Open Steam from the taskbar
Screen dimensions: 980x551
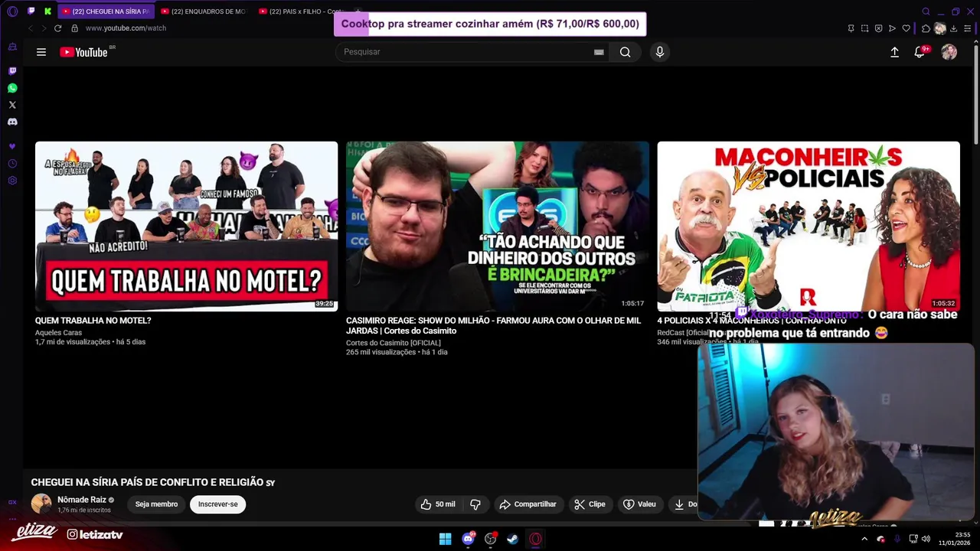(513, 539)
